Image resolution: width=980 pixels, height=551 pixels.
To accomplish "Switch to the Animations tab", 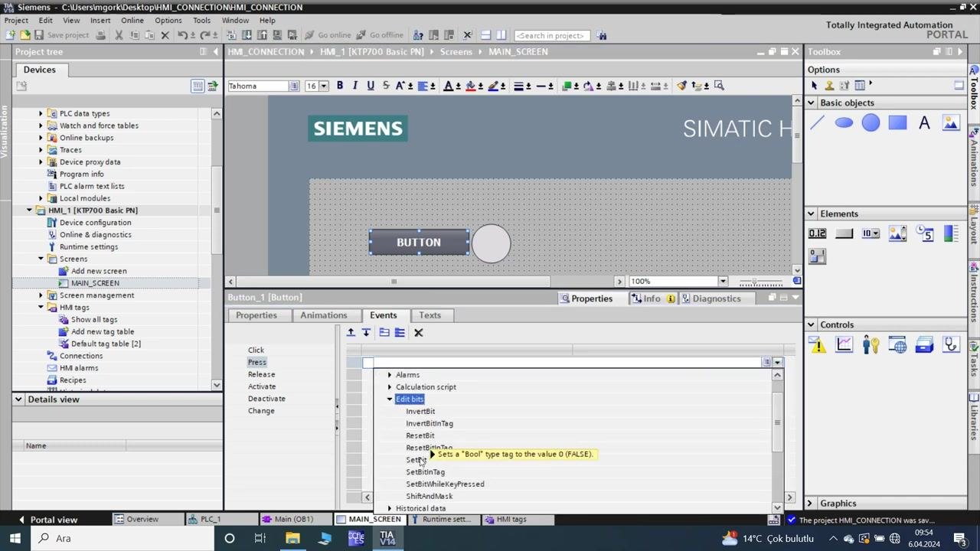I will click(323, 315).
